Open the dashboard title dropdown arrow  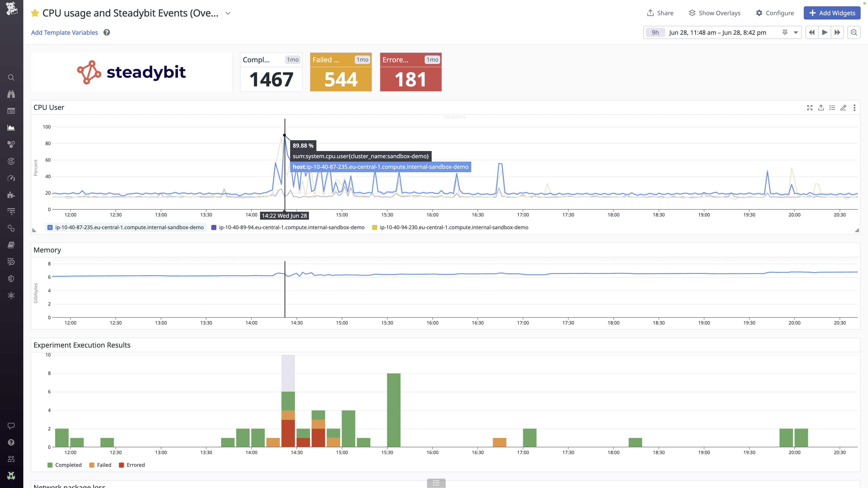pyautogui.click(x=228, y=14)
